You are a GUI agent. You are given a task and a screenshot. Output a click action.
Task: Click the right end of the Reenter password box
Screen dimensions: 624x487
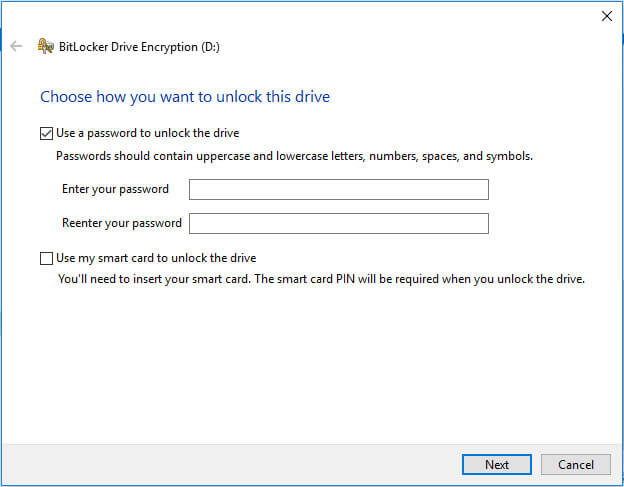[x=478, y=223]
